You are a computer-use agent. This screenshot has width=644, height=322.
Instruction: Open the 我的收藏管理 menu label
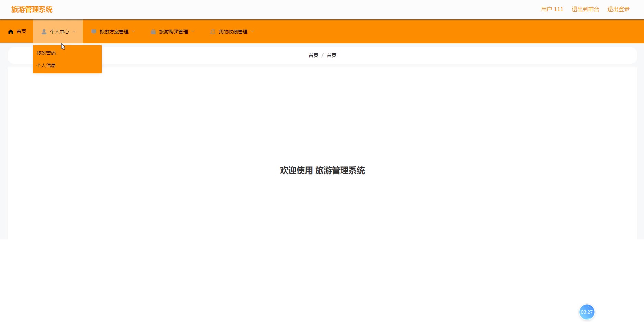[233, 32]
